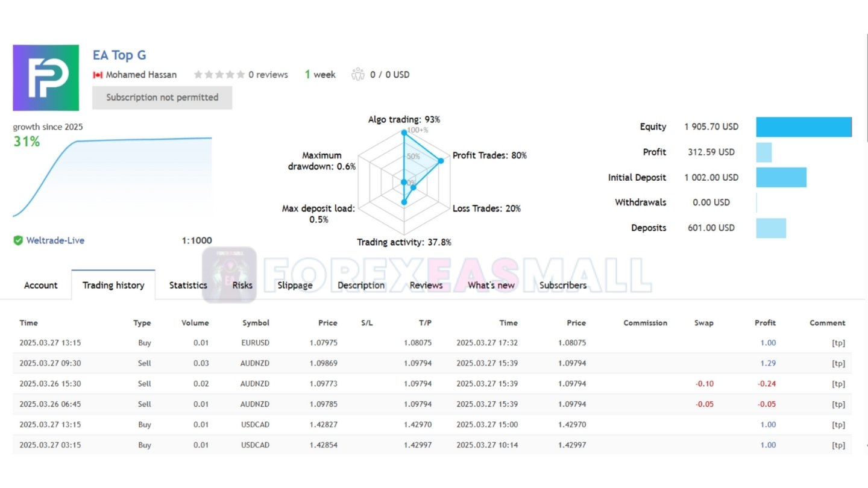The width and height of the screenshot is (868, 488).
Task: Open the Slippage tab
Action: [295, 285]
